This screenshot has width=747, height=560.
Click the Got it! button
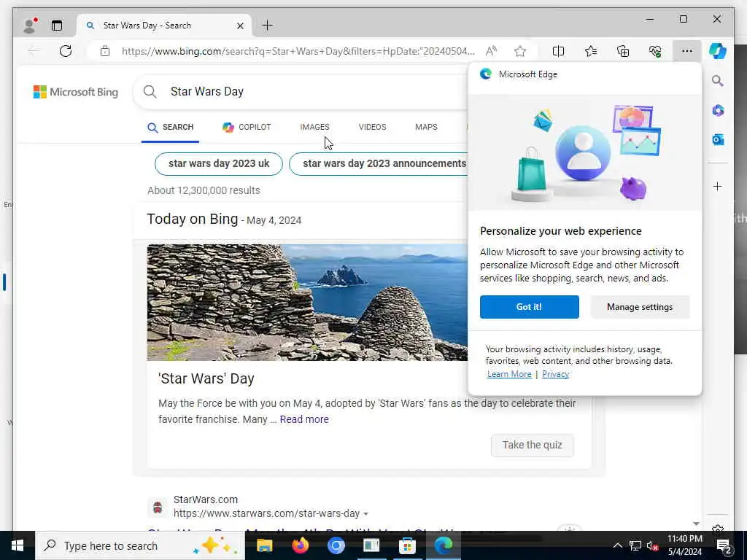530,307
